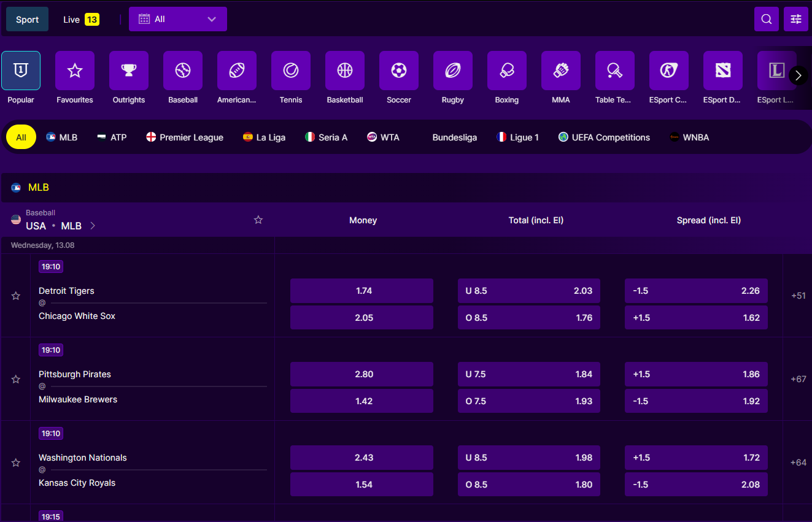The width and height of the screenshot is (812, 522).
Task: Filter by Premier League
Action: click(x=185, y=137)
